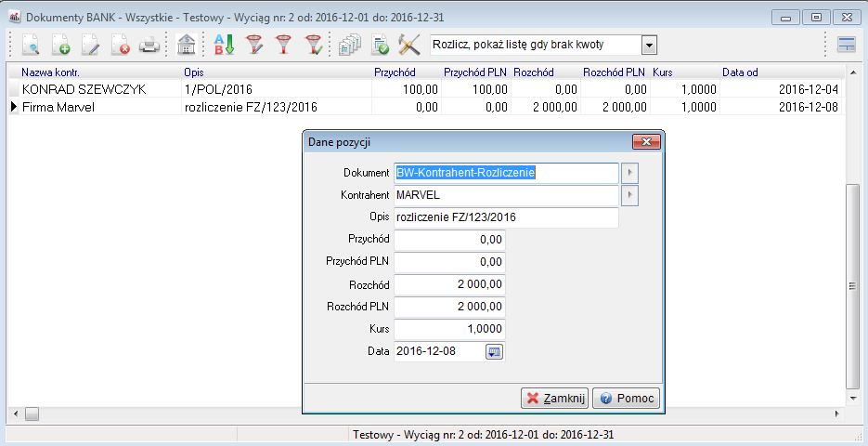Open the Kontrahent field lookup arrow
Viewport: 868px width, 446px height.
629,195
